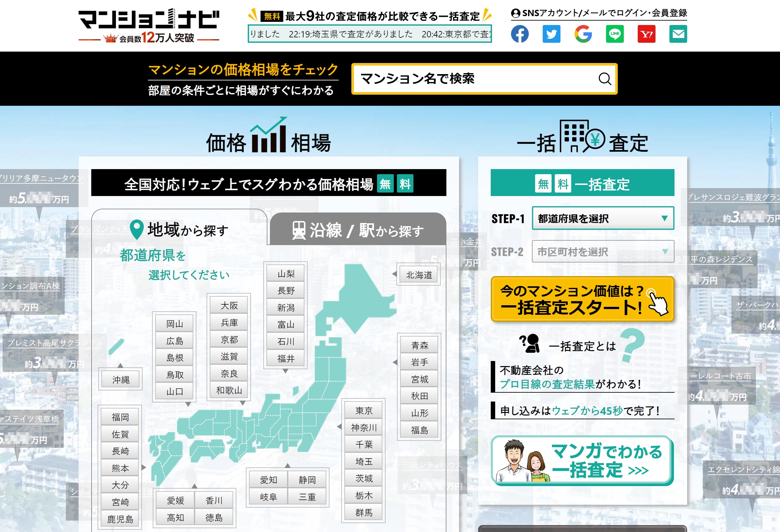
Task: Select 千葉 prefecture
Action: [363, 444]
